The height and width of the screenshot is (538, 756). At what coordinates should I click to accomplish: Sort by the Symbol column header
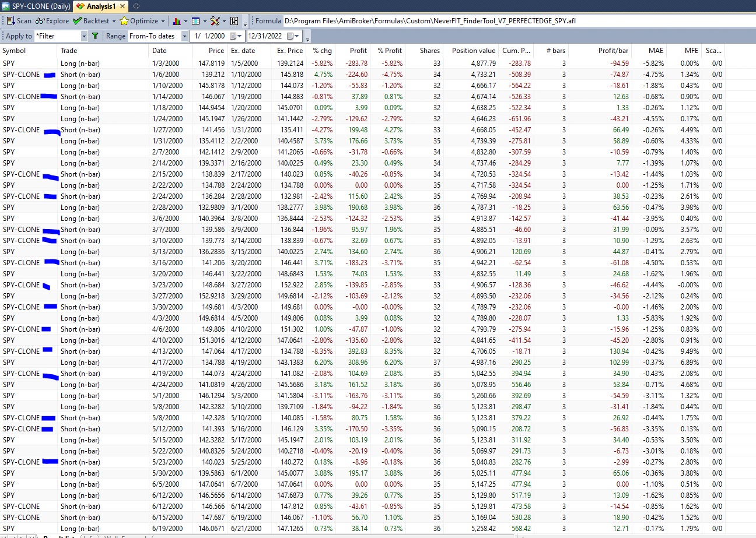click(x=15, y=51)
